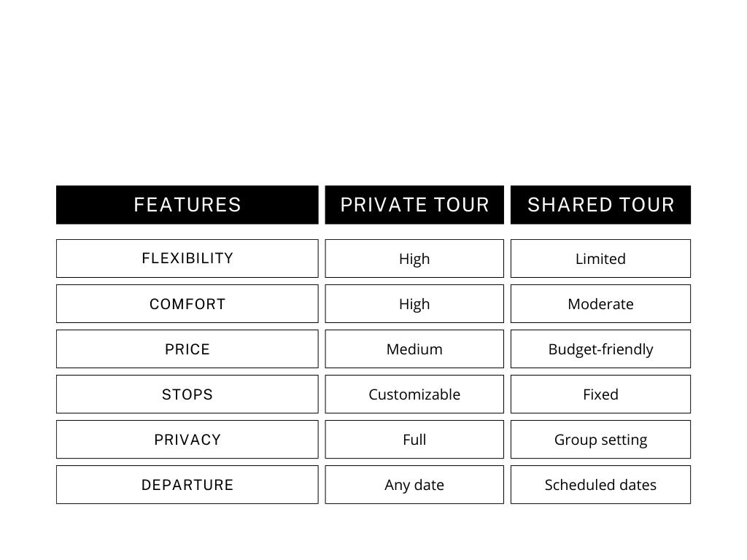Select the Budget-friendly cell
The width and height of the screenshot is (747, 560).
click(600, 349)
